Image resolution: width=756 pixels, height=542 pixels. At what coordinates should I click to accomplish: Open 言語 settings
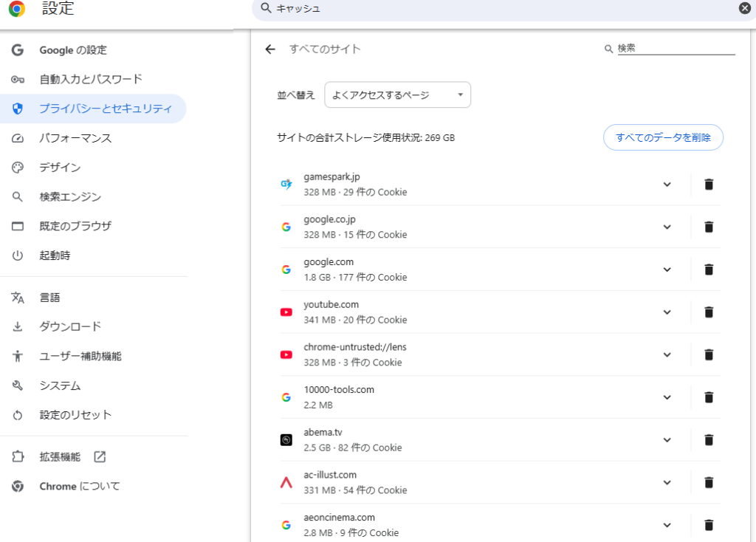point(93,298)
